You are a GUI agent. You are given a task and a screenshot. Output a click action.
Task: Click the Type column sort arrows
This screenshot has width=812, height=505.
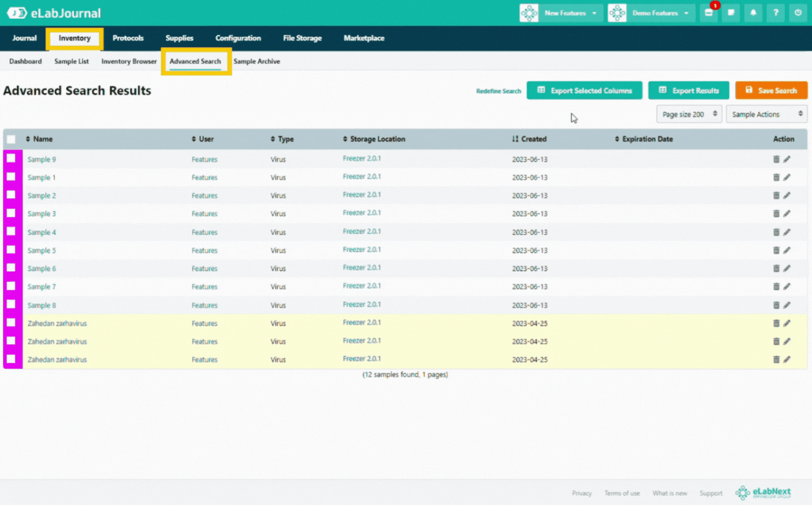point(273,139)
